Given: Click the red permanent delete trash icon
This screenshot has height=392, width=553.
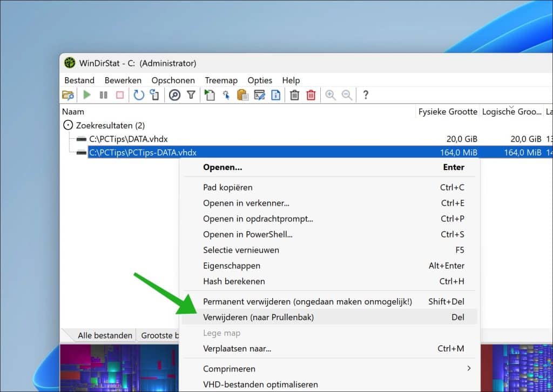Looking at the screenshot, I should tap(311, 95).
